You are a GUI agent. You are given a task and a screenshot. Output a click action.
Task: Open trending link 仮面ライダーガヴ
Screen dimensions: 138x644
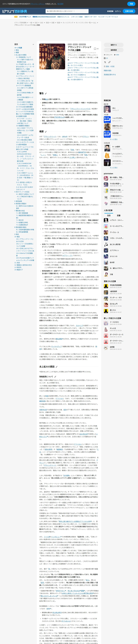coord(90,17)
